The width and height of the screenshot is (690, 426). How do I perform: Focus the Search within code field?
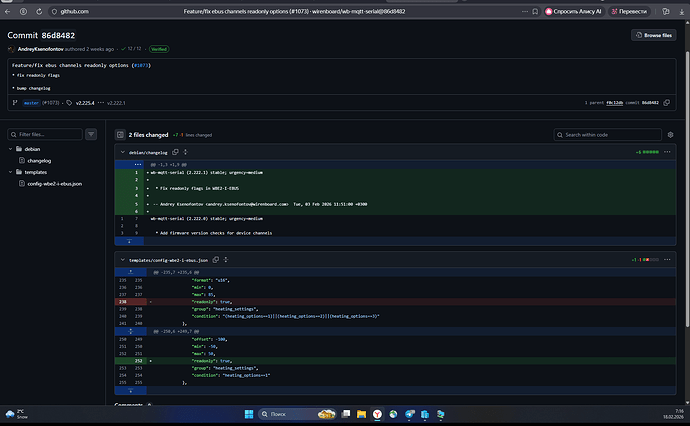pyautogui.click(x=608, y=135)
